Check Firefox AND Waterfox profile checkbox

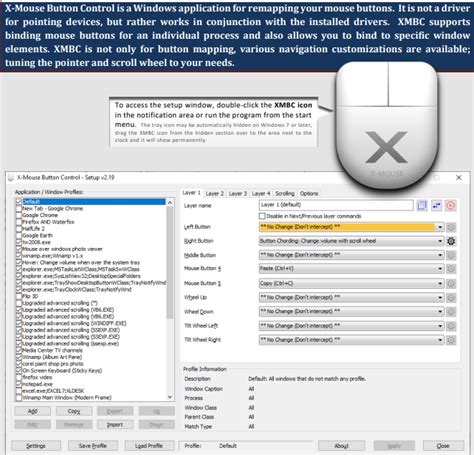point(19,222)
